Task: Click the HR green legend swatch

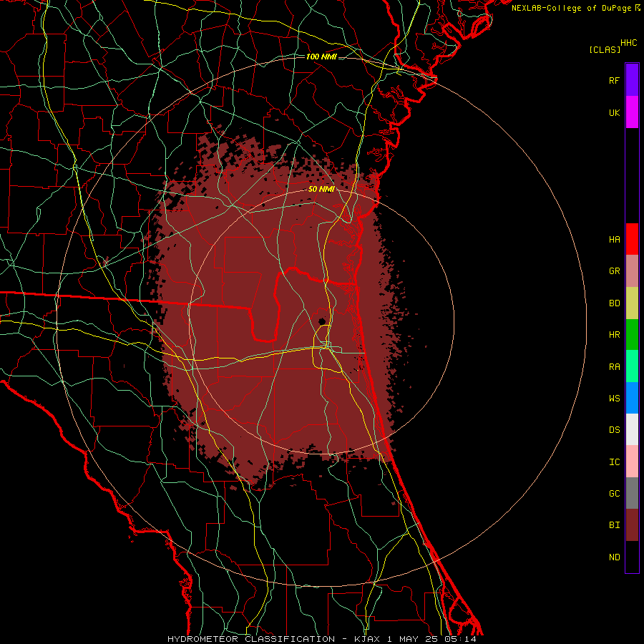Action: [x=632, y=335]
